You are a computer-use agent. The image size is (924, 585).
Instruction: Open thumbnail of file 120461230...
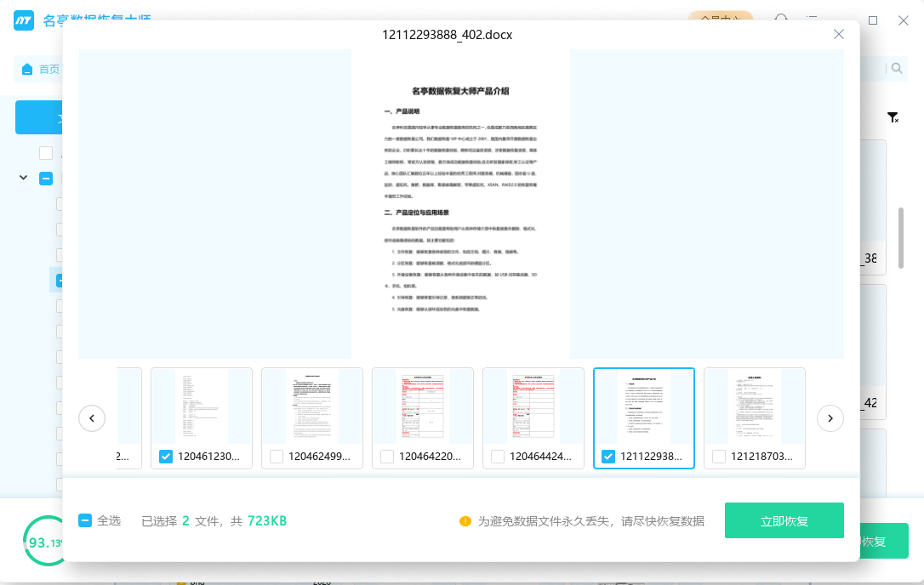pos(202,407)
